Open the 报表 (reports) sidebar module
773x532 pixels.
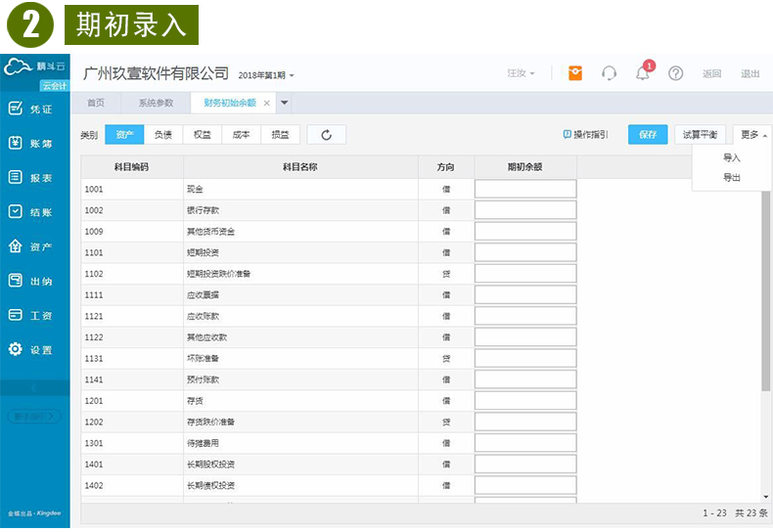point(30,178)
